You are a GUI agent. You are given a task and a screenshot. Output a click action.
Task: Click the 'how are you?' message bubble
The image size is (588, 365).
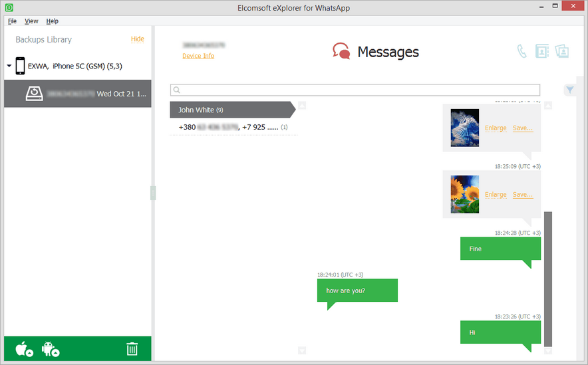pyautogui.click(x=357, y=291)
